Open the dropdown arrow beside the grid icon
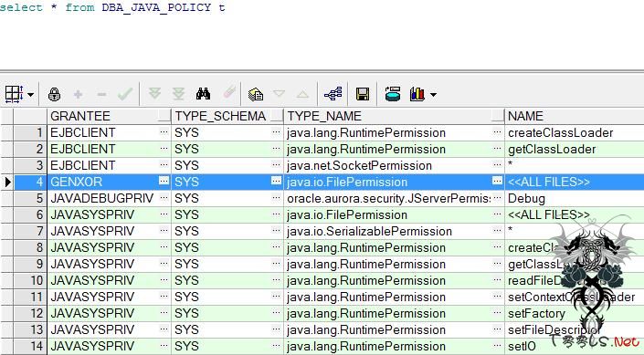This screenshot has height=355, width=644. (30, 95)
